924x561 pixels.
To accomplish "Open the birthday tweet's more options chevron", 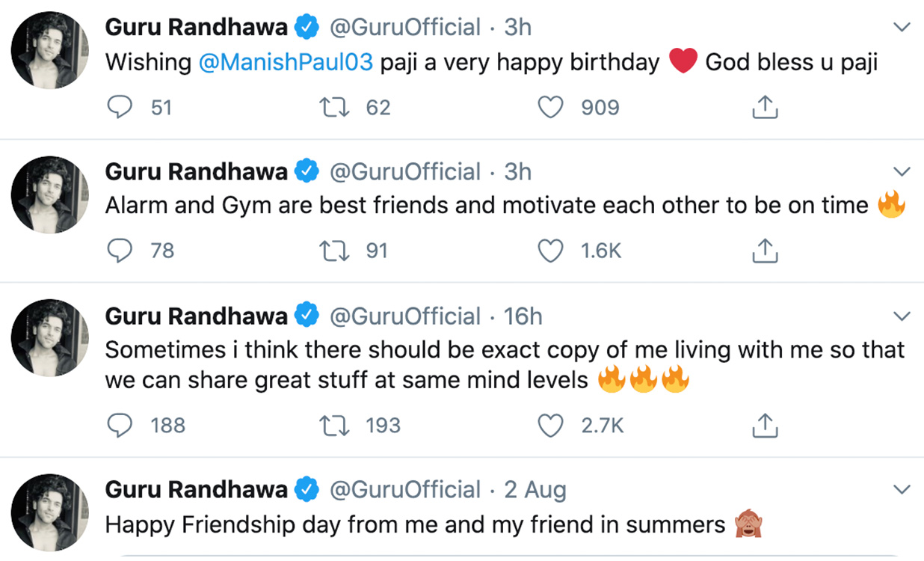I will pos(902,28).
